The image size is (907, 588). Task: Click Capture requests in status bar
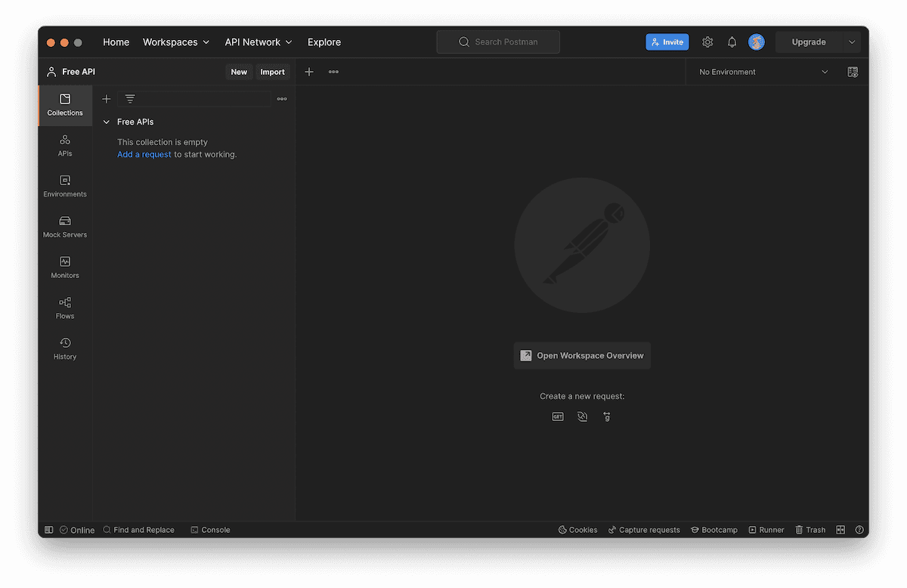(644, 530)
